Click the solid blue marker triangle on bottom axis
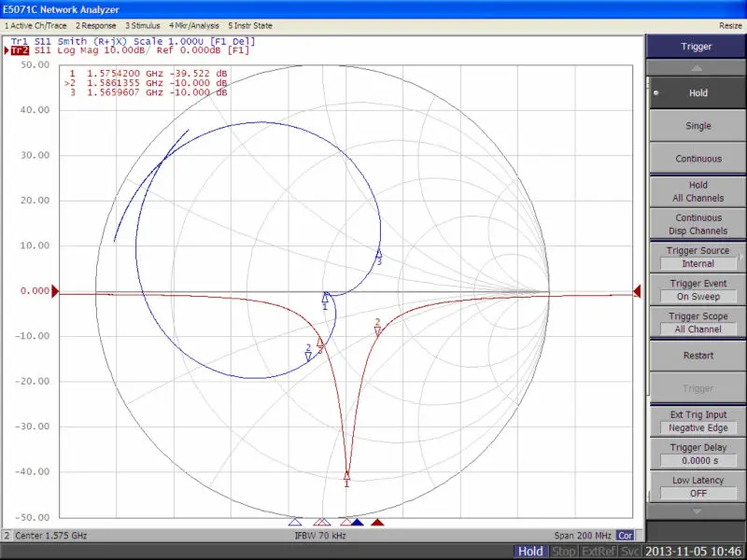Image resolution: width=747 pixels, height=560 pixels. (357, 523)
